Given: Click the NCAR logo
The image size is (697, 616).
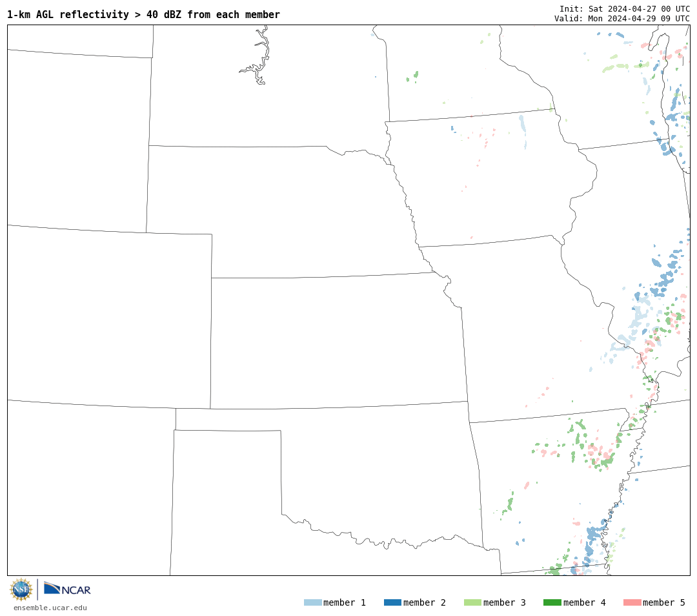Looking at the screenshot, I should 67,589.
